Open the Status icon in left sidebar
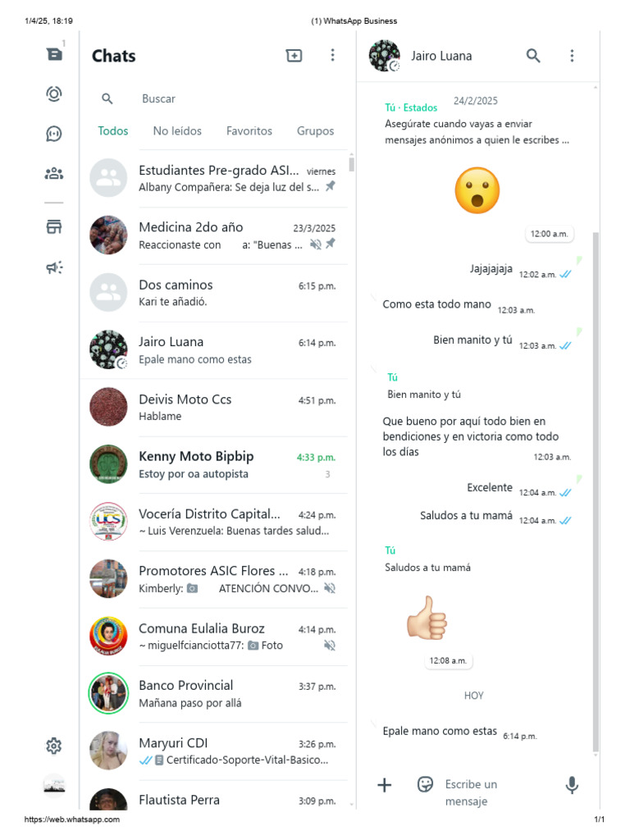Image resolution: width=630 pixels, height=840 pixels. [53, 94]
